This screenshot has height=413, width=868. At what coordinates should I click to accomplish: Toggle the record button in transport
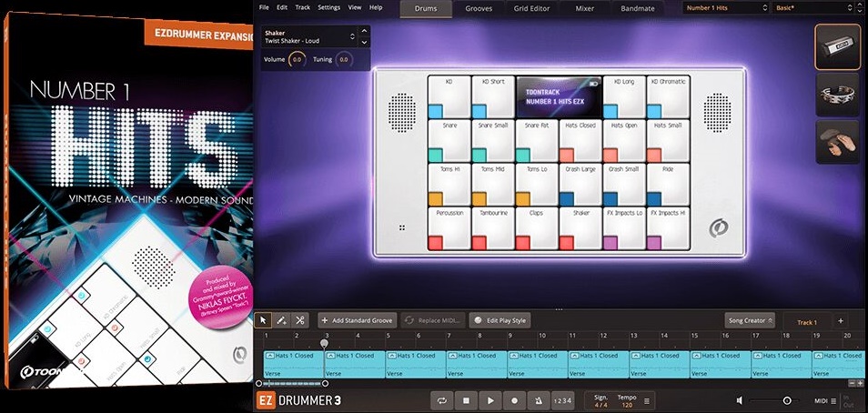click(x=514, y=400)
